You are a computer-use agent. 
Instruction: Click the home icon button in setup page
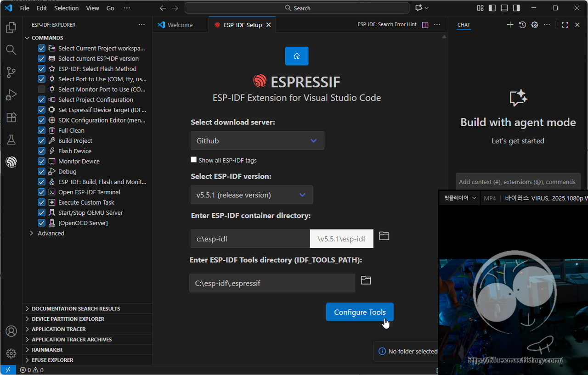(297, 56)
